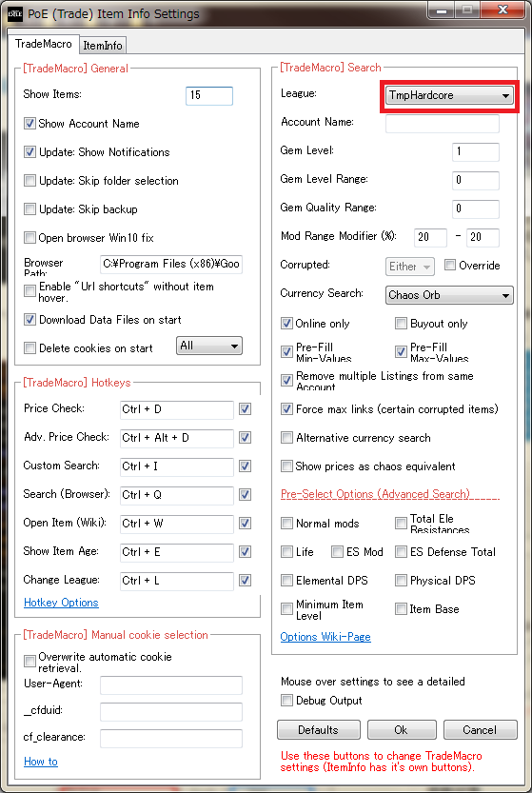532x793 pixels.
Task: Enable the Buyout only checkbox
Action: point(401,323)
